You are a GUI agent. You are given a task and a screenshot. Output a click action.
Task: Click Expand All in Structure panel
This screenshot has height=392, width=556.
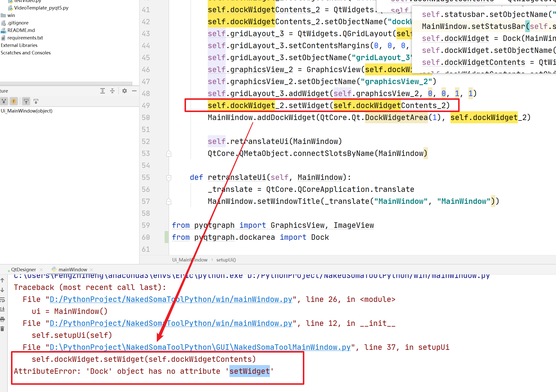103,91
